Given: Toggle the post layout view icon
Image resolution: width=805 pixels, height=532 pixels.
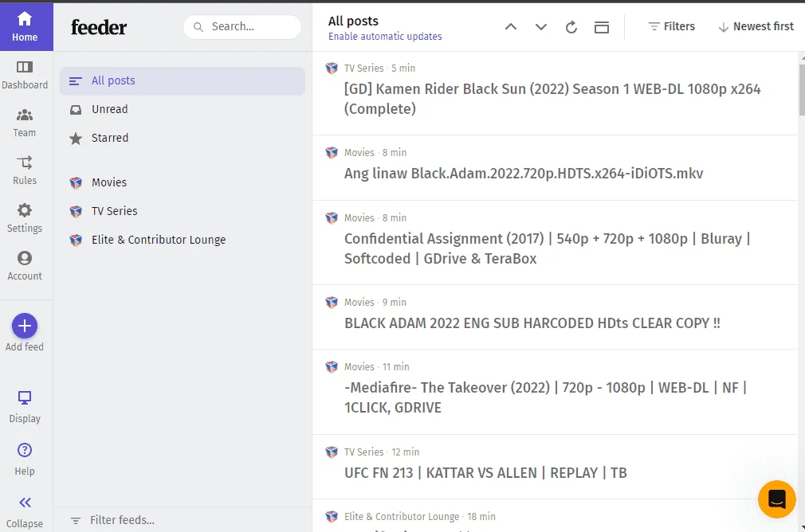Looking at the screenshot, I should 602,27.
